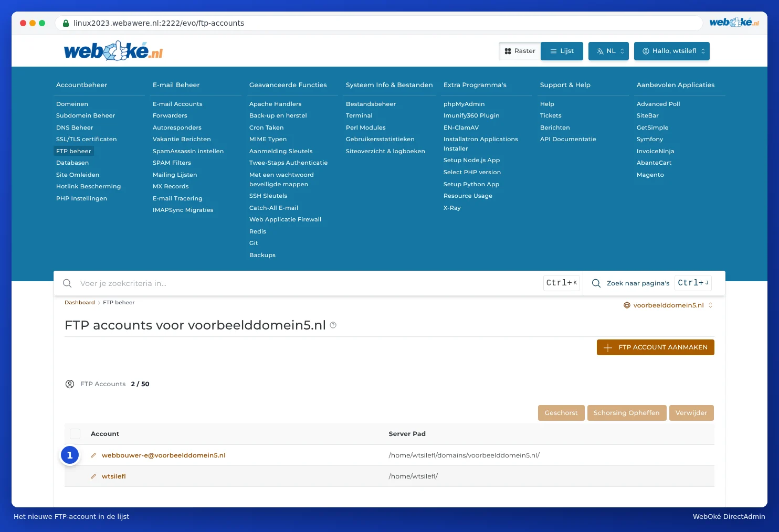Image resolution: width=779 pixels, height=532 pixels.
Task: Click the WebOké.nl logo in the header
Action: point(113,51)
